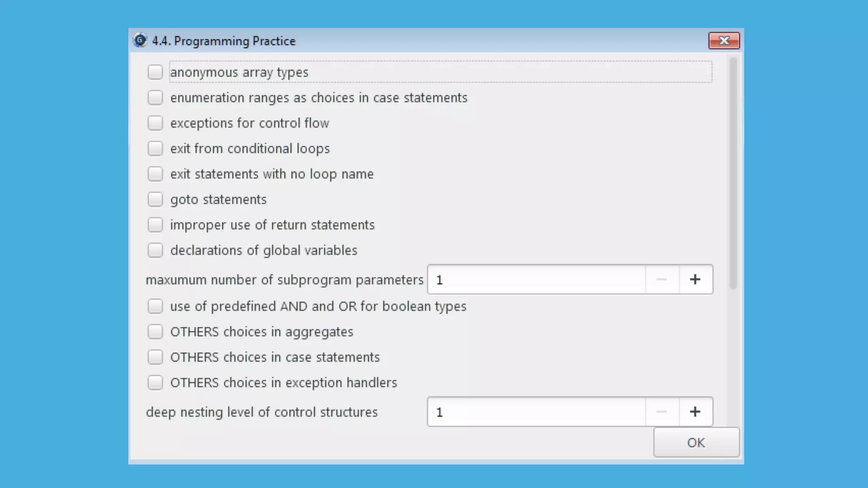868x488 pixels.
Task: Enable OTHERS choices in exception handlers
Action: tap(155, 382)
